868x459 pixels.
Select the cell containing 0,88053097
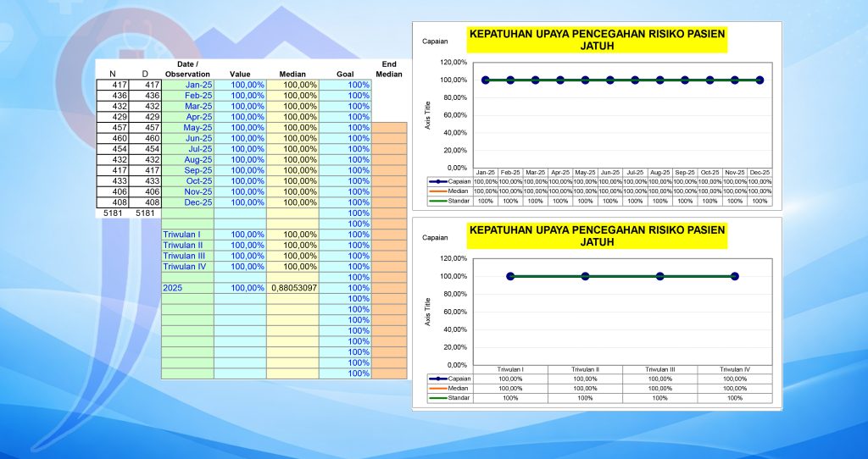293,288
